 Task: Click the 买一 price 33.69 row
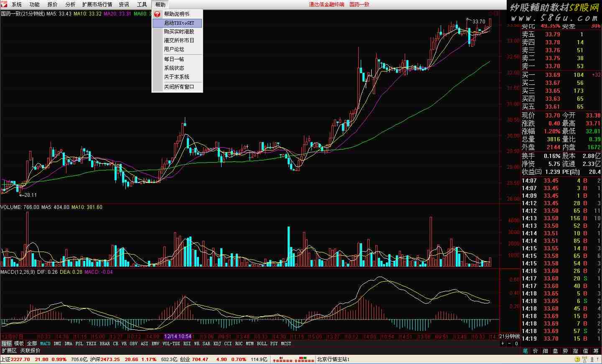(561, 75)
